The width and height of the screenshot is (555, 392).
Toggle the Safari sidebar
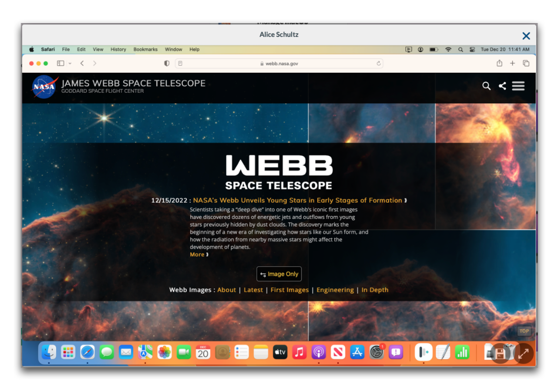click(60, 63)
